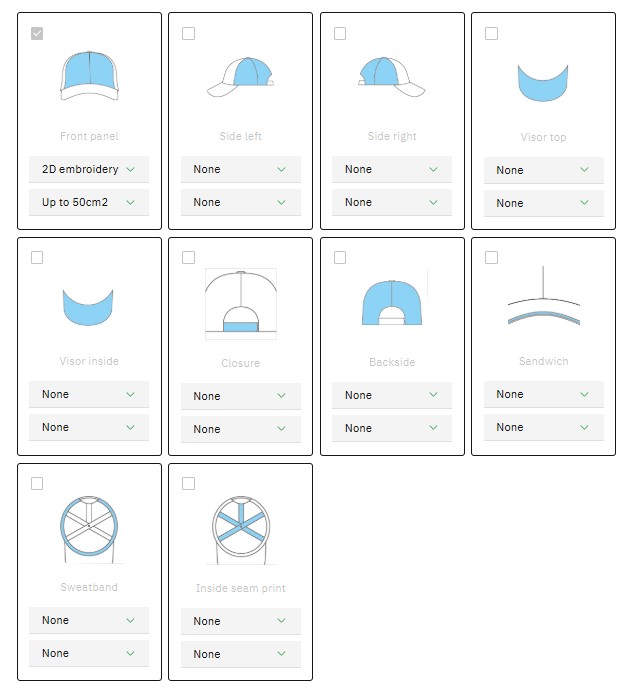The width and height of the screenshot is (636, 700).
Task: Uncheck the Front panel checkbox
Action: (x=37, y=34)
